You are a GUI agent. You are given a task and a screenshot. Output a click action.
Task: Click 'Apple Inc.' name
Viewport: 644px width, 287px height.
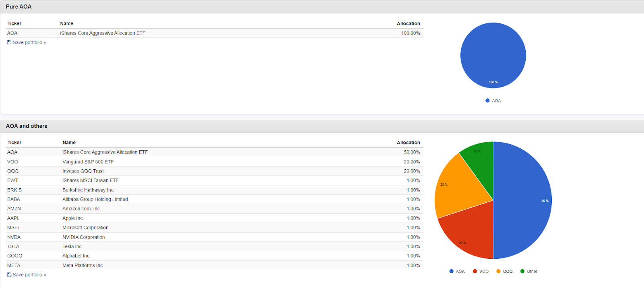click(x=73, y=218)
